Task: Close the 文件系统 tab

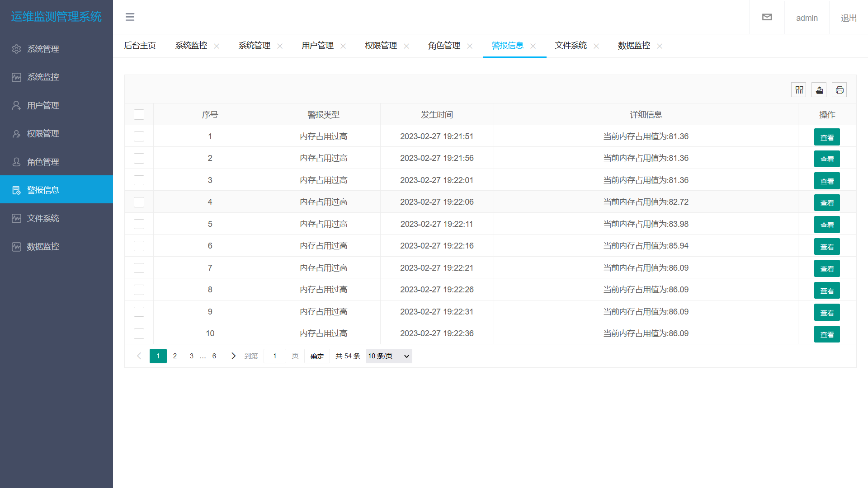Action: pos(596,46)
